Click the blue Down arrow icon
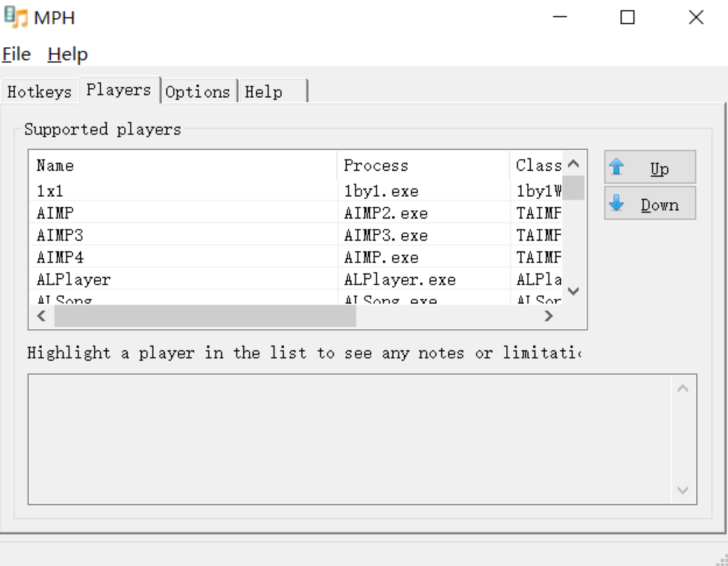The width and height of the screenshot is (728, 566). [x=616, y=203]
